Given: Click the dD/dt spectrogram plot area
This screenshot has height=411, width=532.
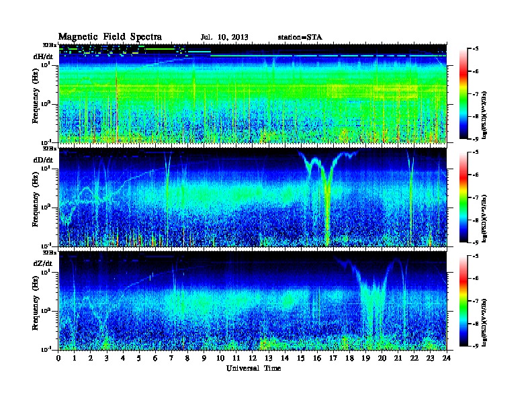Looking at the screenshot, I should 253,197.
